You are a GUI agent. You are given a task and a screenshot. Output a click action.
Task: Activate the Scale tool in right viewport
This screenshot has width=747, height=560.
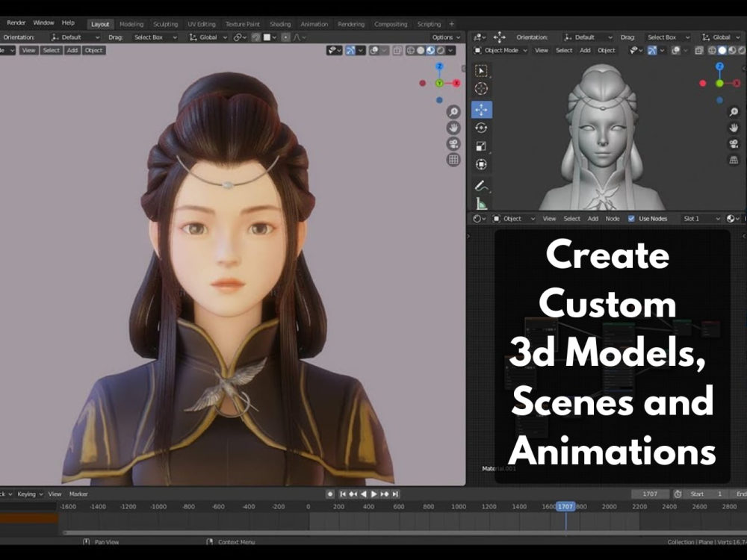[481, 146]
